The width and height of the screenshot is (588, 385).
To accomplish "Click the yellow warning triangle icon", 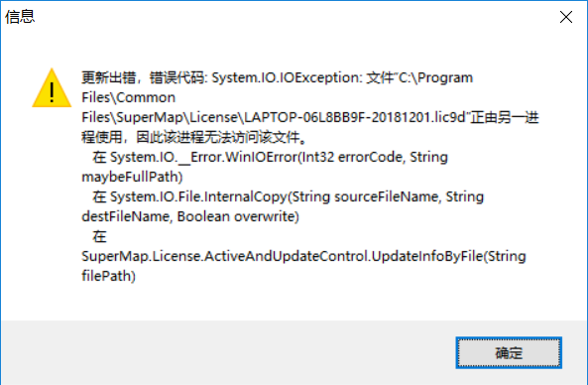I will pyautogui.click(x=52, y=88).
